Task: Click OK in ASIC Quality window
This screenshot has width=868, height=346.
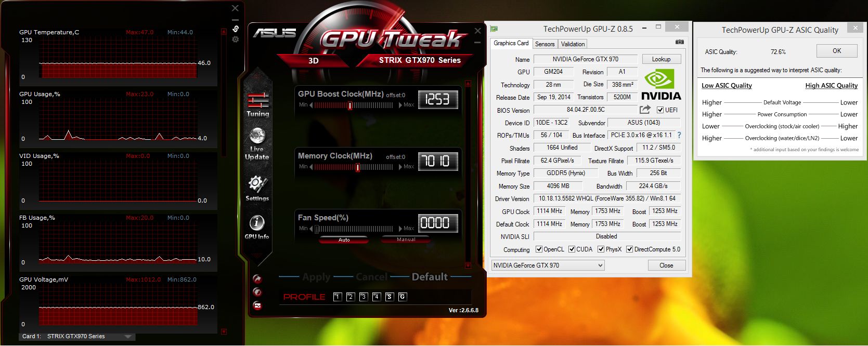Action: [x=836, y=51]
